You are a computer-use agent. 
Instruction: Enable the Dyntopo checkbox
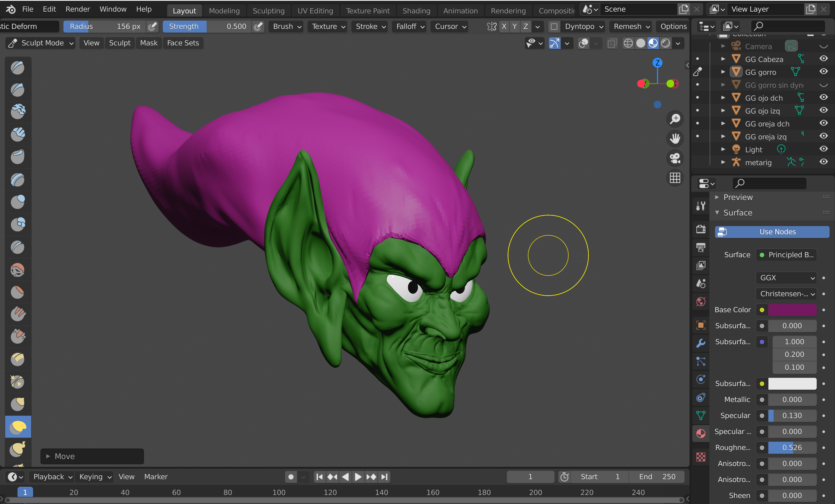554,26
